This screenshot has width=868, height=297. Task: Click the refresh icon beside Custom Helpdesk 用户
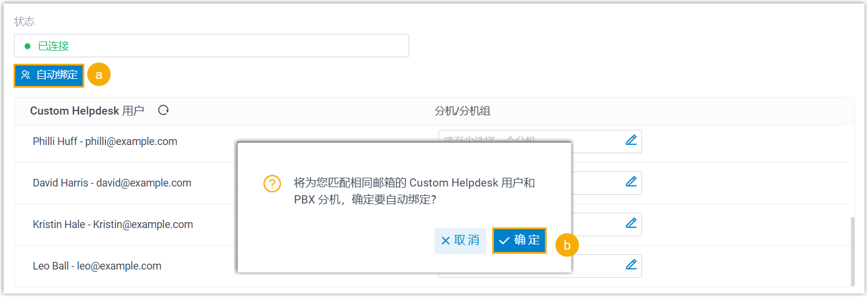click(x=163, y=110)
